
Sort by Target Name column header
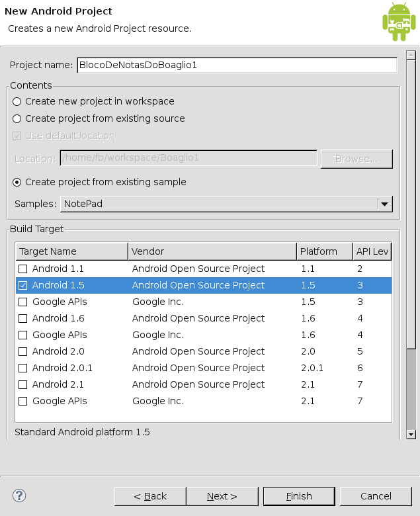tap(71, 251)
